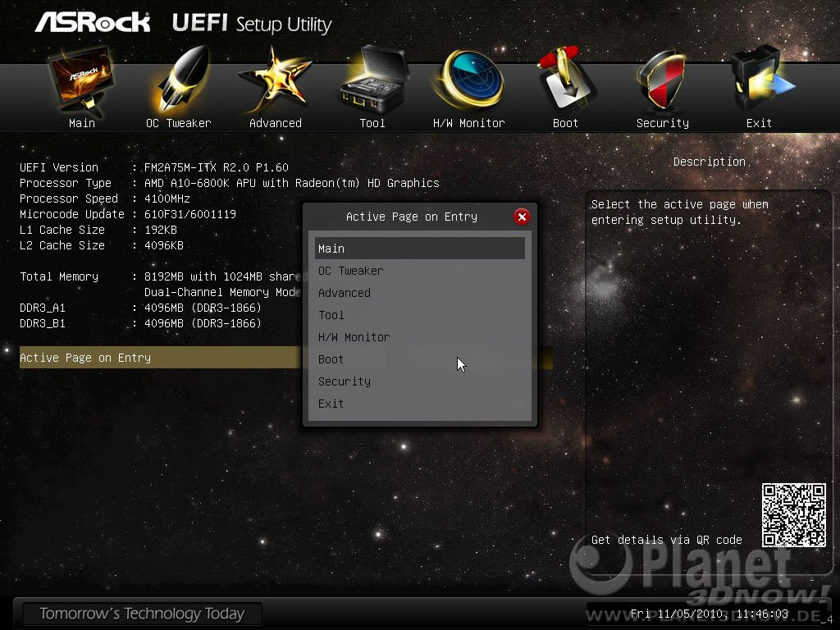Switch to the H/W Monitor tab label
The width and height of the screenshot is (840, 630).
tap(468, 123)
